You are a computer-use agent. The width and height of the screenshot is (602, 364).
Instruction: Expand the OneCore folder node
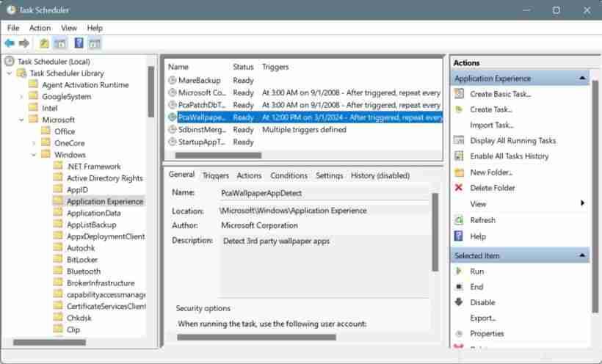pyautogui.click(x=34, y=143)
